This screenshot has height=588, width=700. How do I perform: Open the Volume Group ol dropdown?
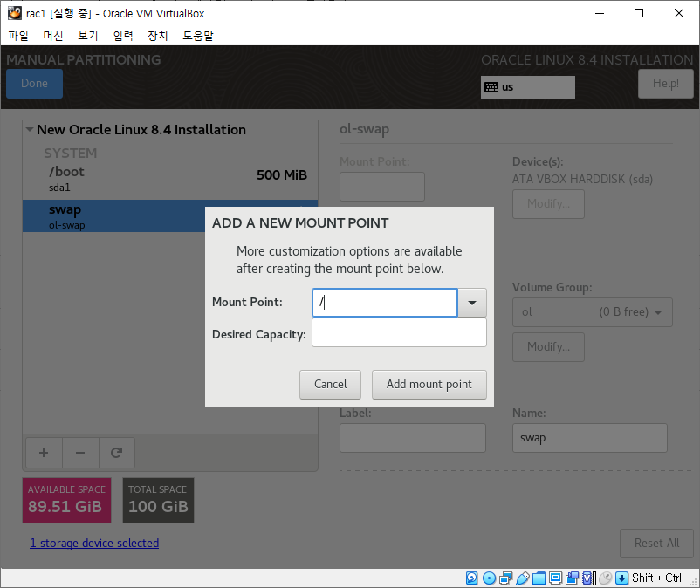coord(592,311)
